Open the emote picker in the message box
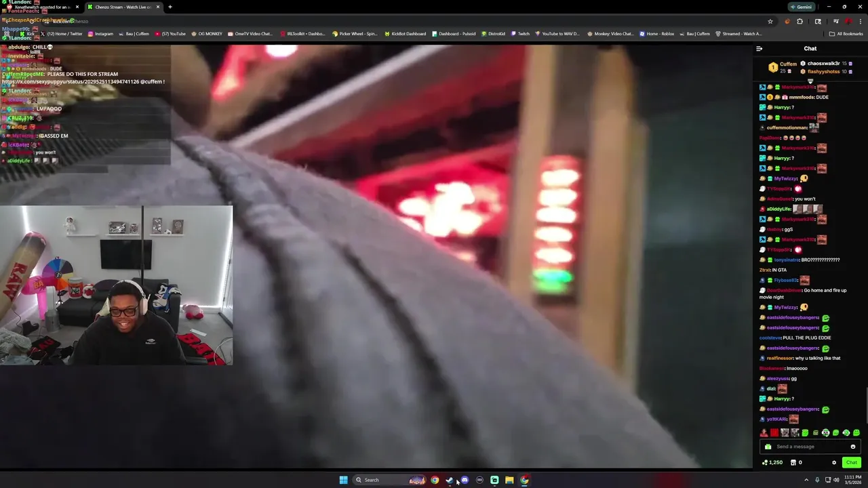Viewport: 868px width, 488px height. click(x=853, y=447)
